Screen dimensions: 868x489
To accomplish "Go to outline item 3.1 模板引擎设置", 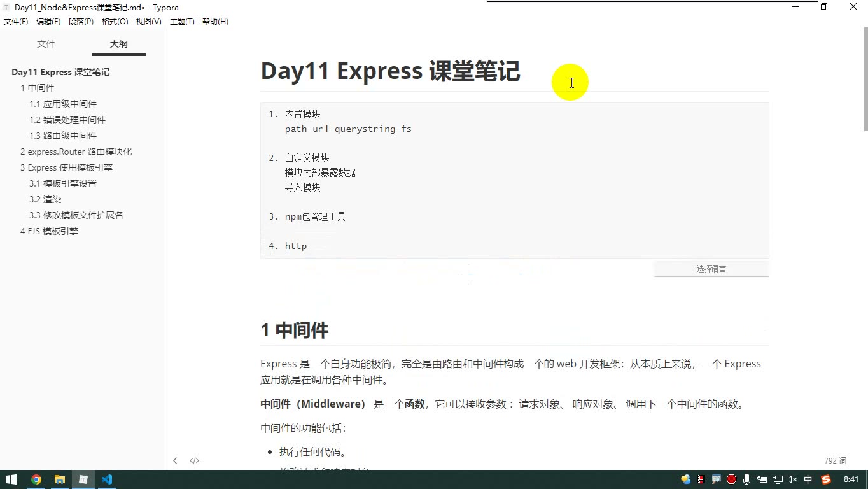I will (x=63, y=183).
